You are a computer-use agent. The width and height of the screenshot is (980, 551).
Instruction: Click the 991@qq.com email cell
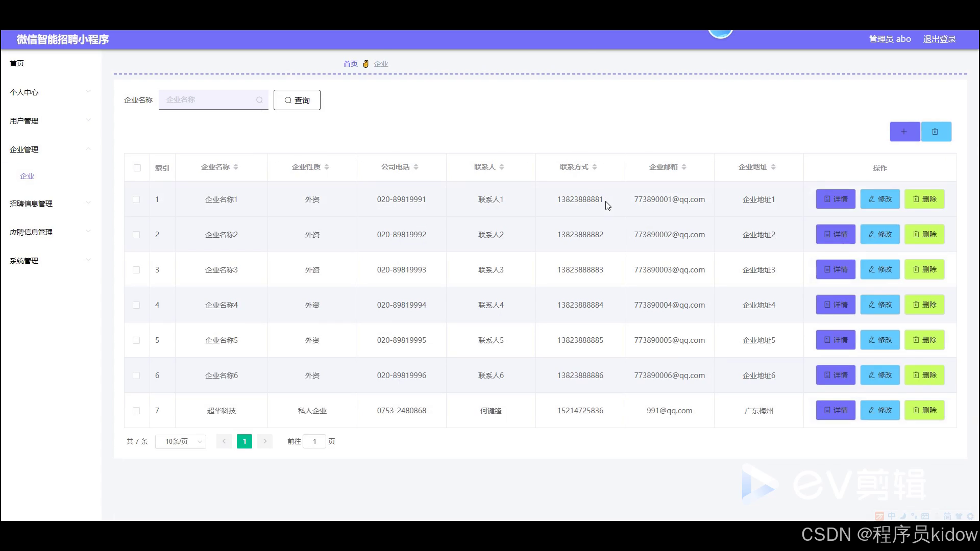(x=669, y=411)
